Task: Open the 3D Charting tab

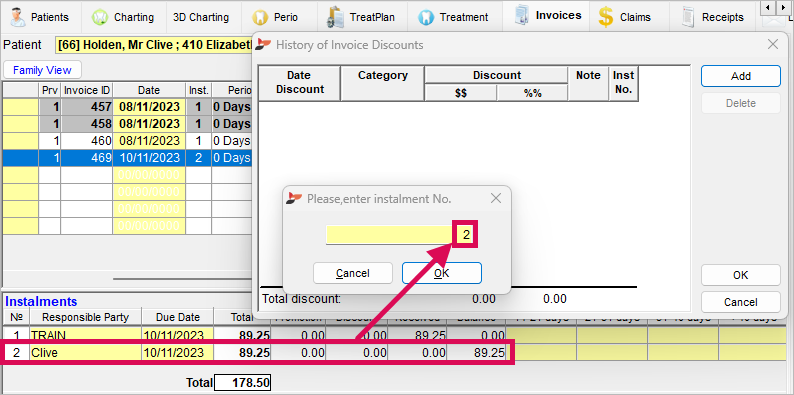Action: tap(201, 17)
